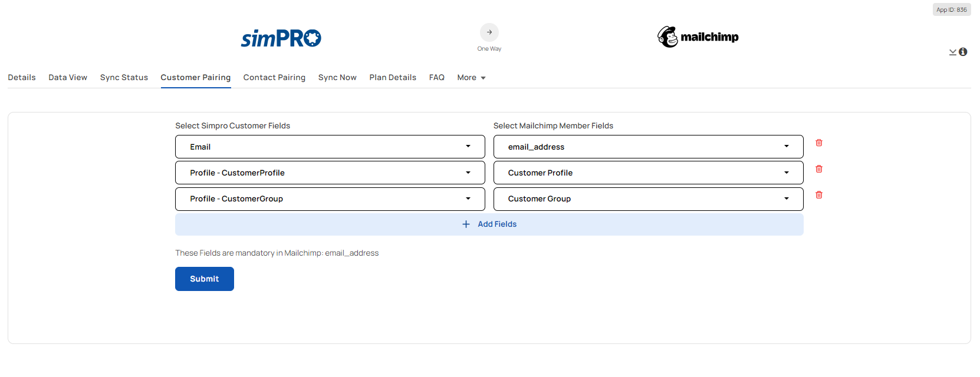
Task: Open the Profile - CustomerGroup dropdown
Action: [330, 199]
